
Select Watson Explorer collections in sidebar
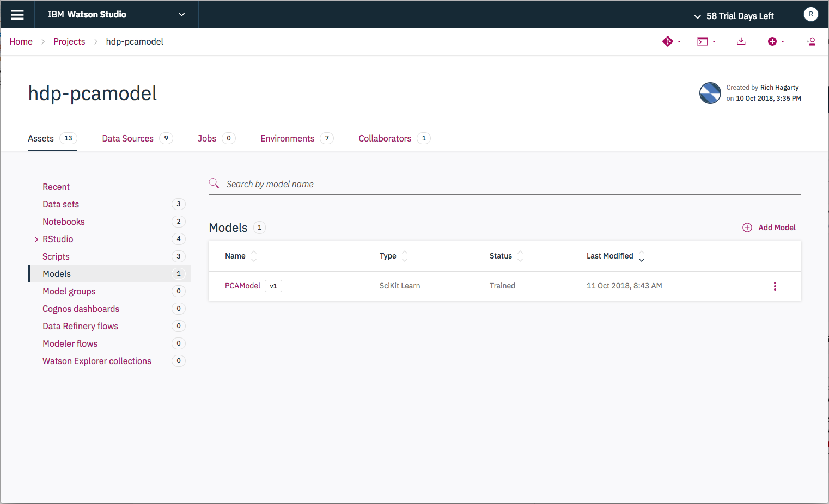(x=97, y=361)
